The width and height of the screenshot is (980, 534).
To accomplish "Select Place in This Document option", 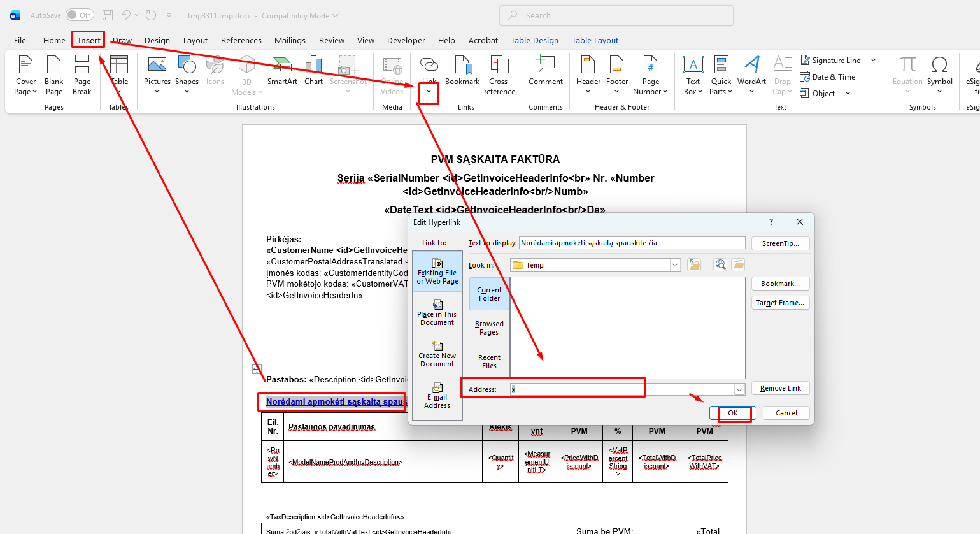I will pos(437,313).
